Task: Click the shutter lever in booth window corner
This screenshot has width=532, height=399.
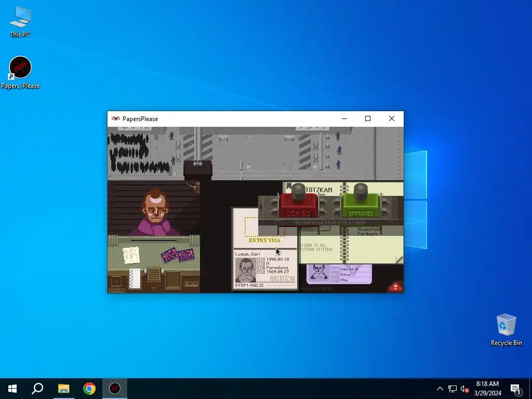Action: [x=194, y=187]
